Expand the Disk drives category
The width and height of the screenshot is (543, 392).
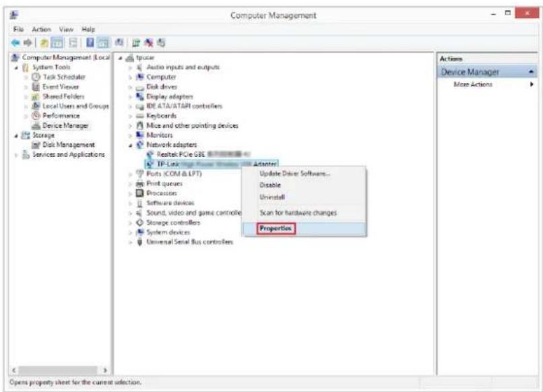(x=131, y=87)
